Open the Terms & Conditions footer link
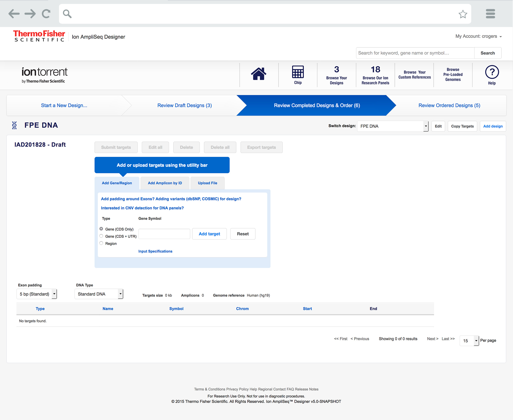Image resolution: width=513 pixels, height=420 pixels. pyautogui.click(x=210, y=389)
